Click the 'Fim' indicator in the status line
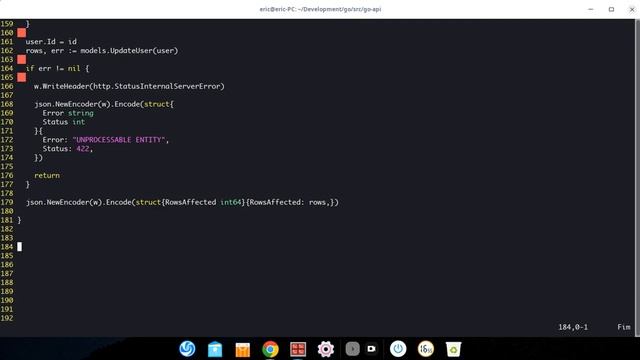640x360 pixels. [624, 327]
